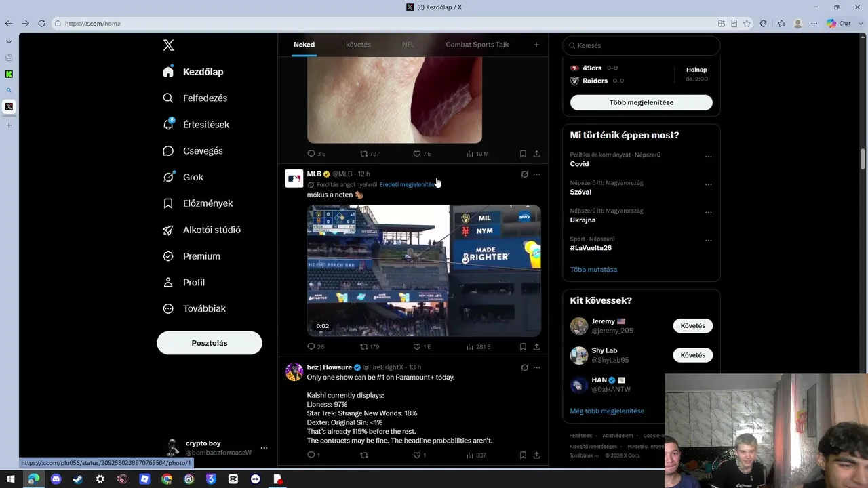Open Covid trend options dots

(x=708, y=157)
